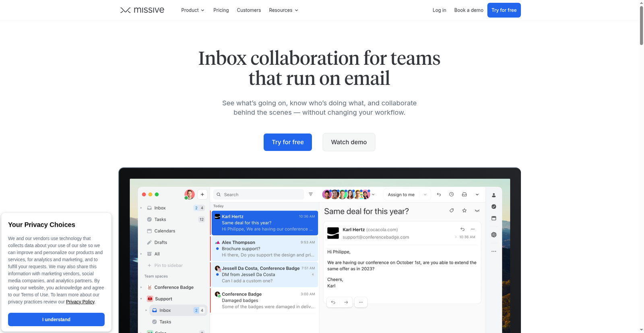Collapse the Support team space
Viewport: 644px width, 333px height.
[141, 299]
